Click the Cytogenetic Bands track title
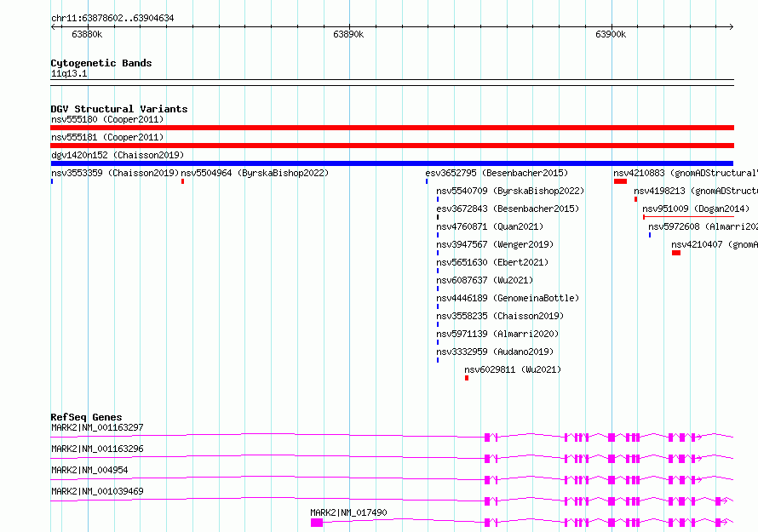The height and width of the screenshot is (532, 758). [x=101, y=63]
